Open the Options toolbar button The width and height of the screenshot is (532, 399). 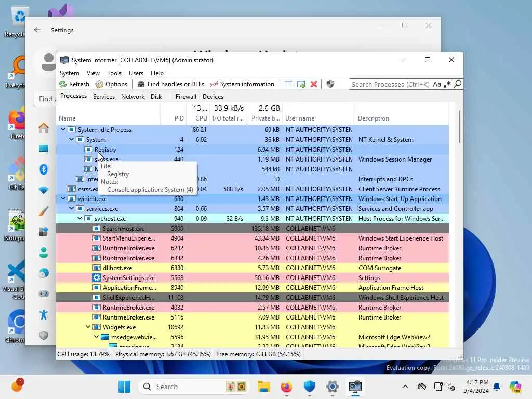(111, 84)
